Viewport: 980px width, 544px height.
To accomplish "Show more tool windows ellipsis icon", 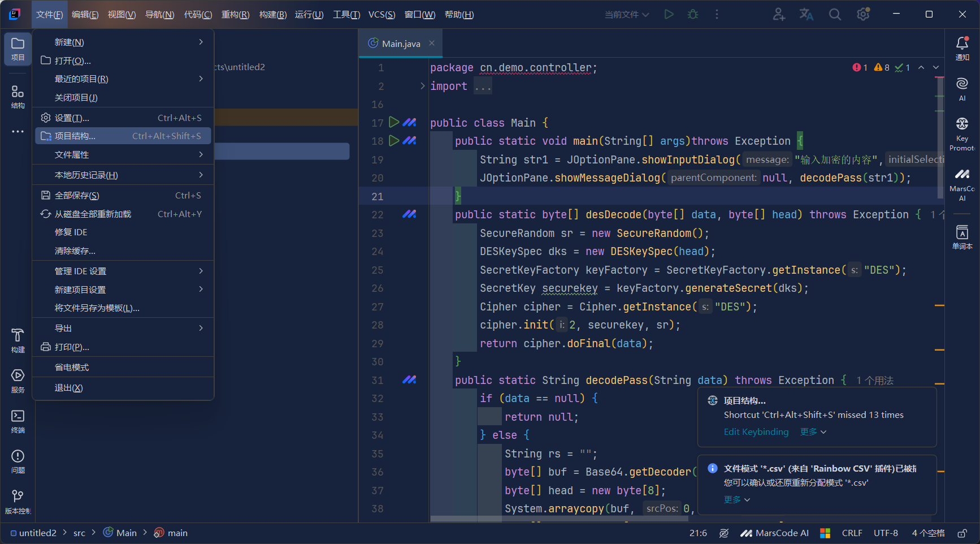I will pos(18,132).
